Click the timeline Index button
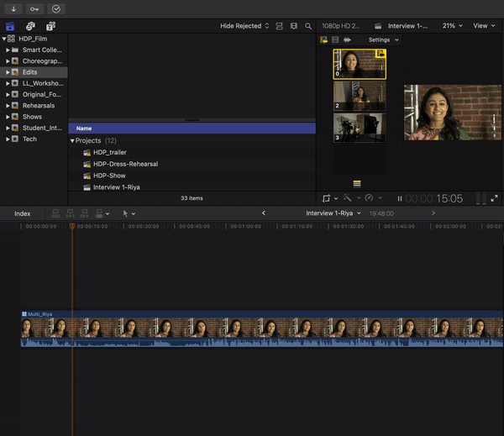Image resolution: width=504 pixels, height=436 pixels. pos(23,213)
